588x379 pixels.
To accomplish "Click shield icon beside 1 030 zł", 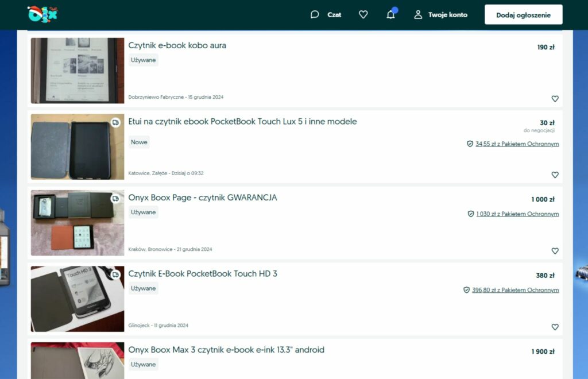I will tap(471, 214).
